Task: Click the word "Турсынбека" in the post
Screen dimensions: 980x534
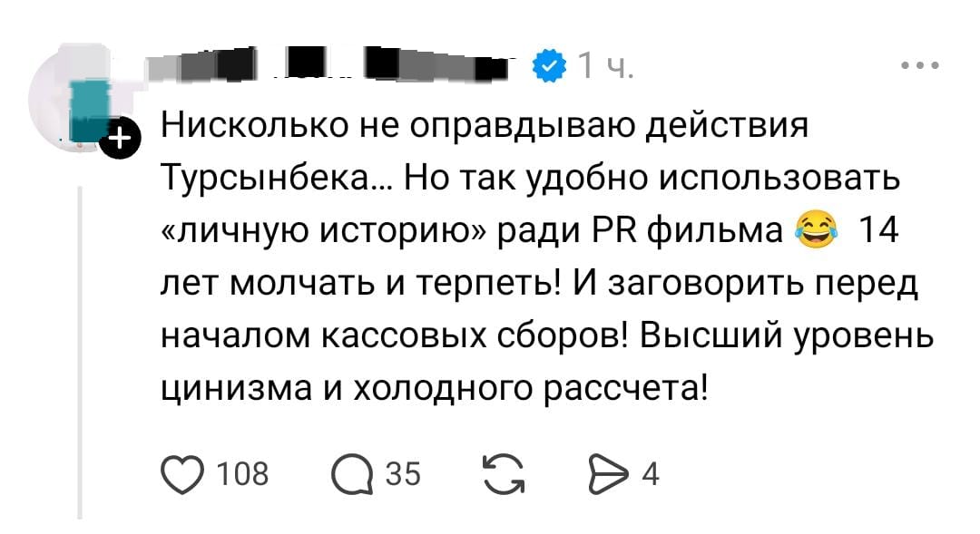Action: (x=268, y=180)
